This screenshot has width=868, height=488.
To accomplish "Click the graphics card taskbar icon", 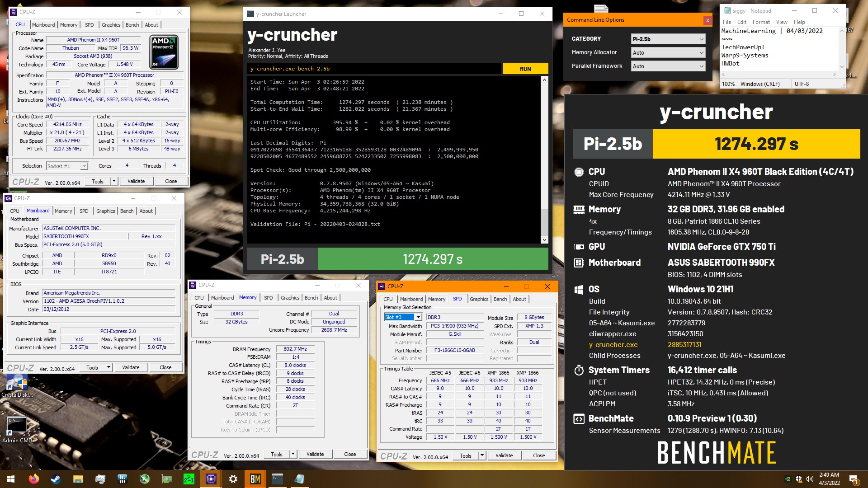I will 167,479.
